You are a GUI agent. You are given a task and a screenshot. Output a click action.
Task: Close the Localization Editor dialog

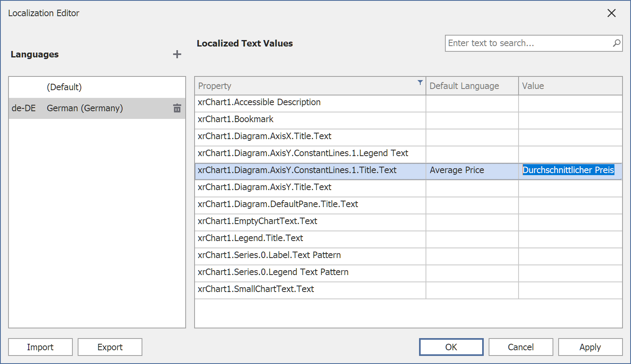click(x=611, y=13)
